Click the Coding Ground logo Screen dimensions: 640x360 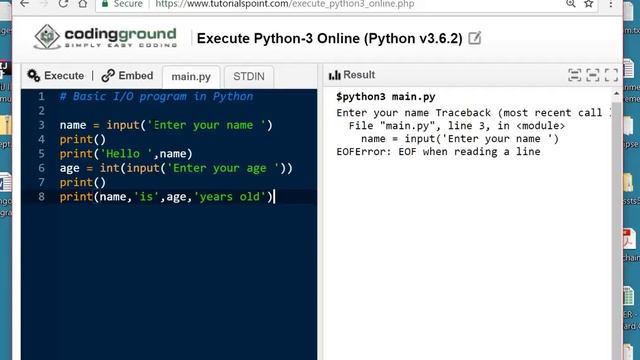[105, 37]
